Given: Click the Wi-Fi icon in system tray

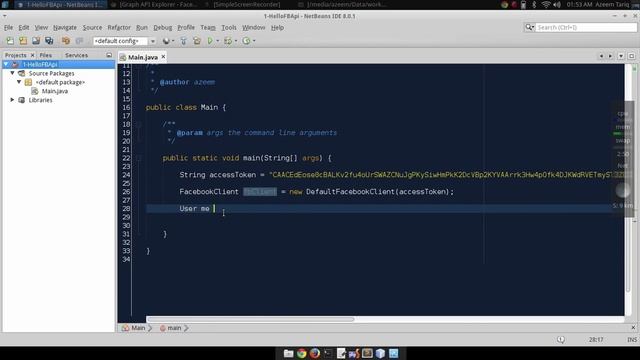Looking at the screenshot, I should click(x=546, y=4).
